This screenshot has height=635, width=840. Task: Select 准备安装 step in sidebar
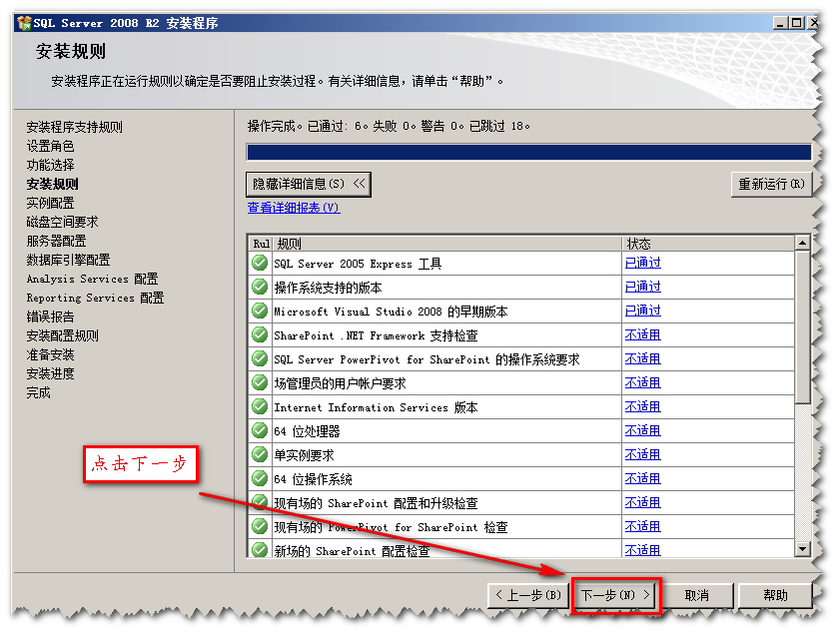coord(50,355)
